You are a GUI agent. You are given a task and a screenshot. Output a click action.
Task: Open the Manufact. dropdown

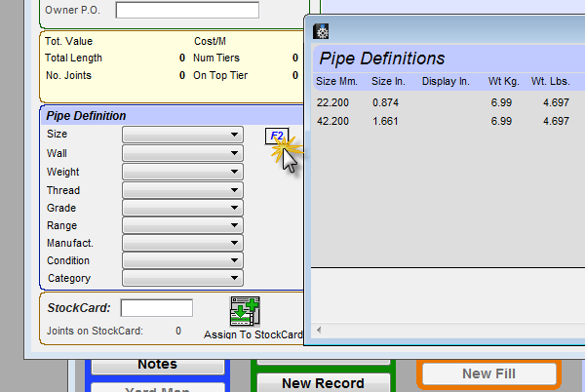tap(181, 243)
